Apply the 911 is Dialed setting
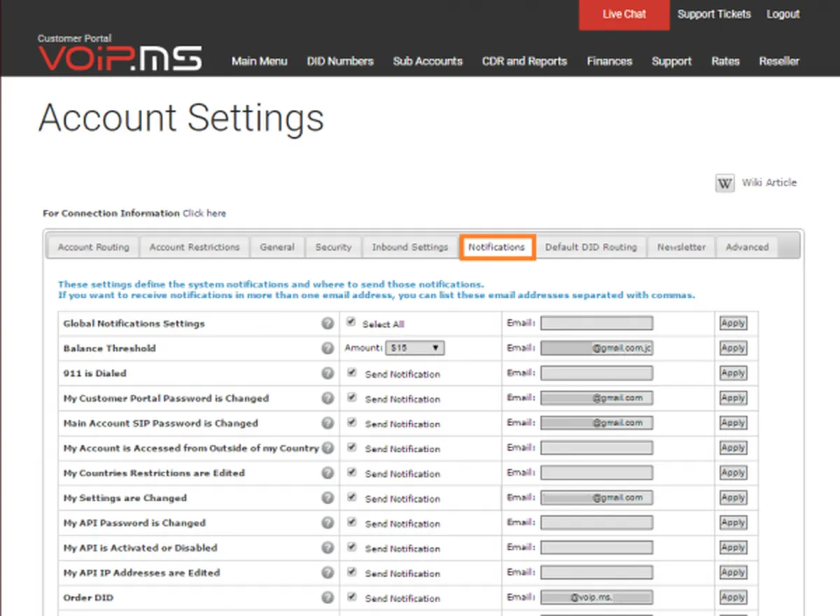 pyautogui.click(x=733, y=373)
